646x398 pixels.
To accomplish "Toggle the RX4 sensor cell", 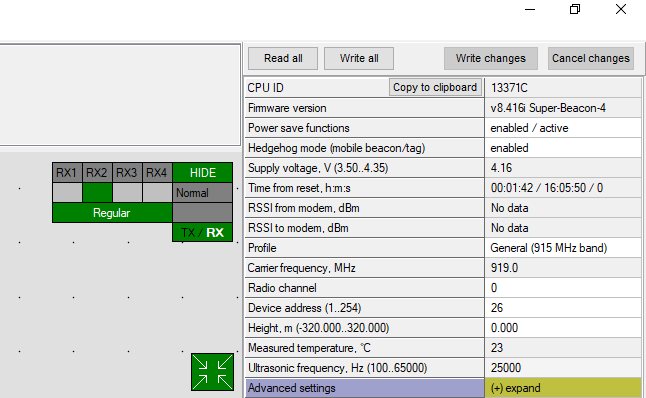I will pos(157,192).
